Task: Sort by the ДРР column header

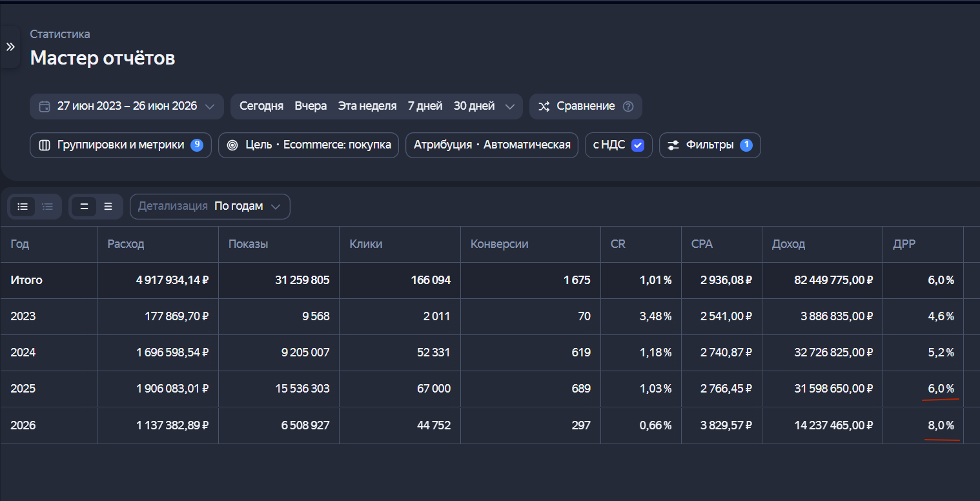Action: pyautogui.click(x=904, y=244)
